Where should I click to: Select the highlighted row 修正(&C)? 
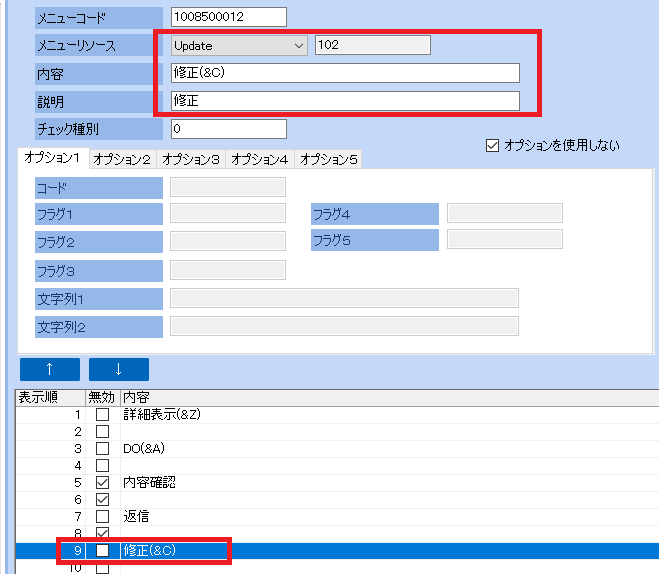click(x=337, y=550)
